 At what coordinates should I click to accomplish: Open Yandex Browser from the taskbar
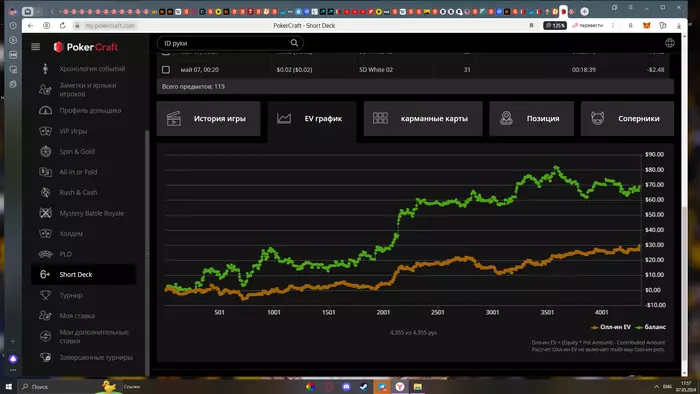400,386
